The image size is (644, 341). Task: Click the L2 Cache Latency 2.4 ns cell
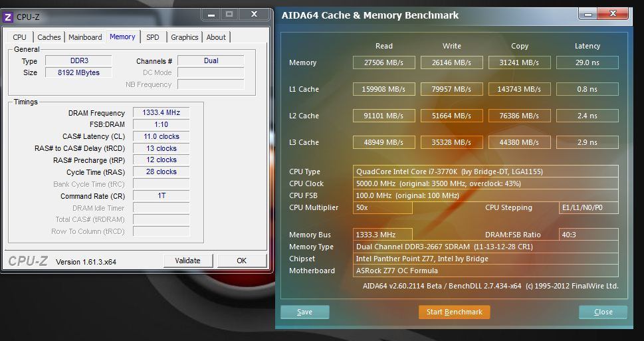point(588,116)
